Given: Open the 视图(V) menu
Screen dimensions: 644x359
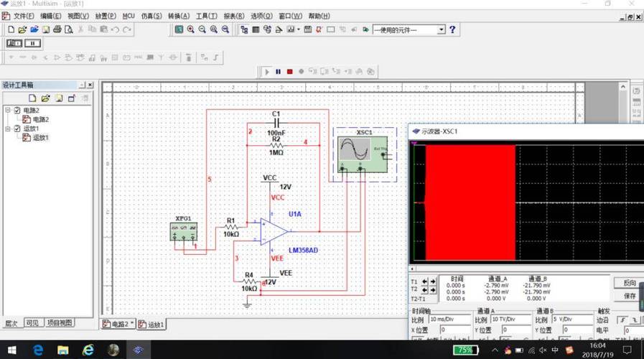Looking at the screenshot, I should 78,16.
